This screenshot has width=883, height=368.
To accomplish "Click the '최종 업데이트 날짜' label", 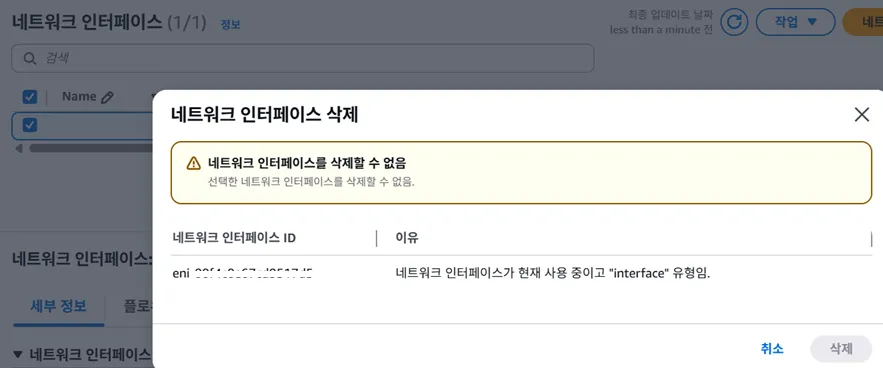I will point(670,14).
